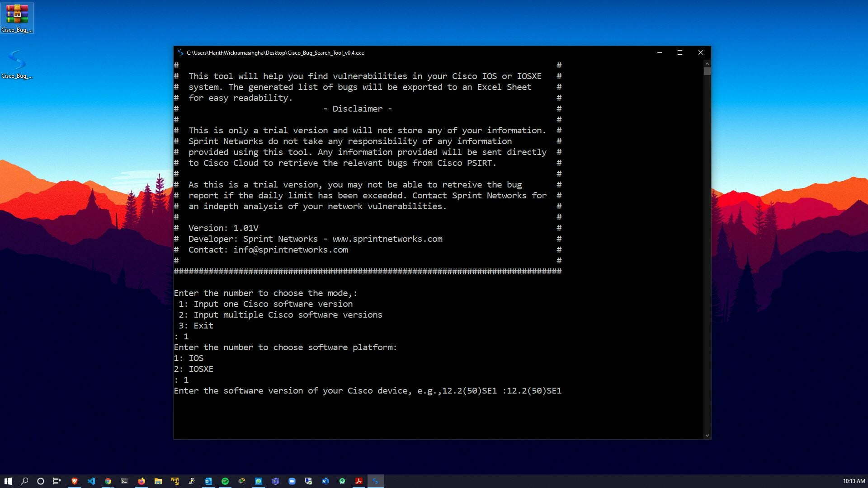This screenshot has height=488, width=868.
Task: Click the 10:13 AM taskbar clock
Action: 854,481
